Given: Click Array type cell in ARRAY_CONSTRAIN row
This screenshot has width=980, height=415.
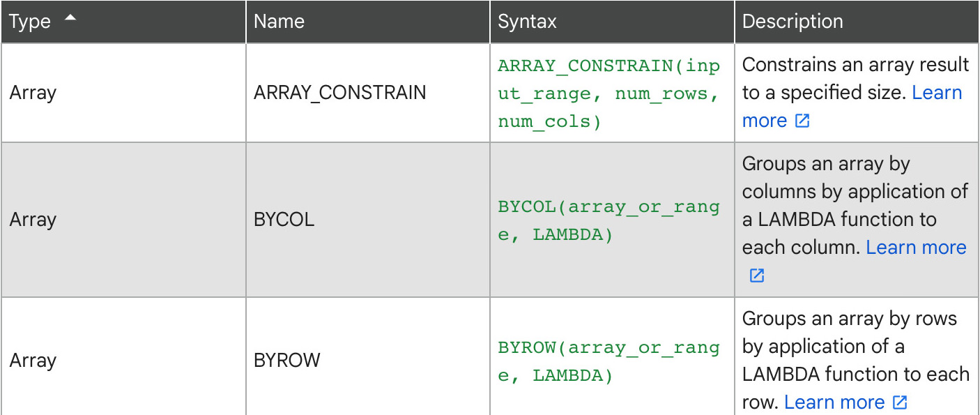Looking at the screenshot, I should [x=123, y=93].
